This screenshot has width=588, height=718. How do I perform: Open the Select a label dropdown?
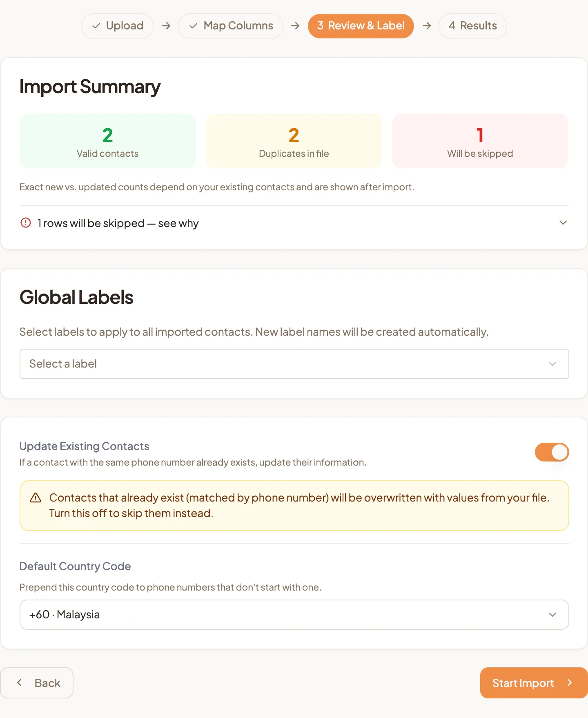tap(294, 364)
